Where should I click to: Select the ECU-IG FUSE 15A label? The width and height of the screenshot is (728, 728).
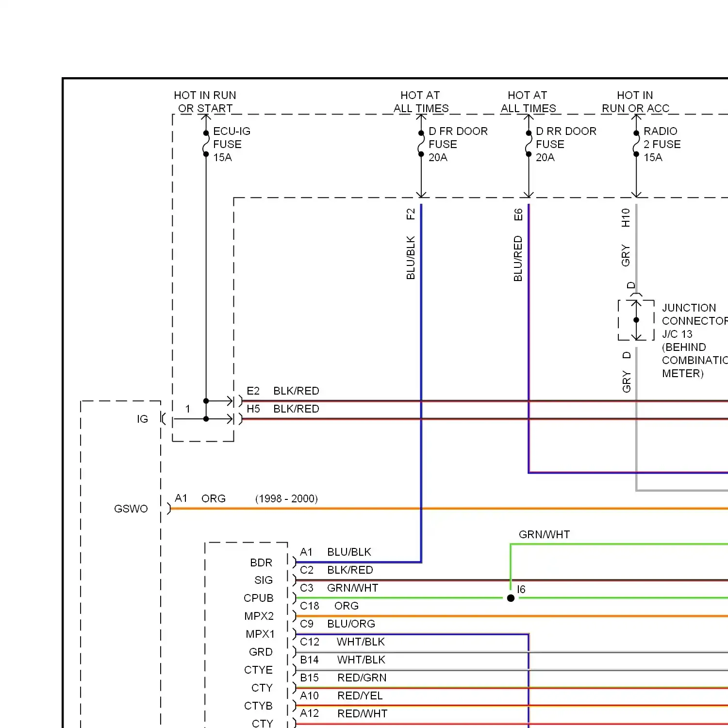click(232, 144)
